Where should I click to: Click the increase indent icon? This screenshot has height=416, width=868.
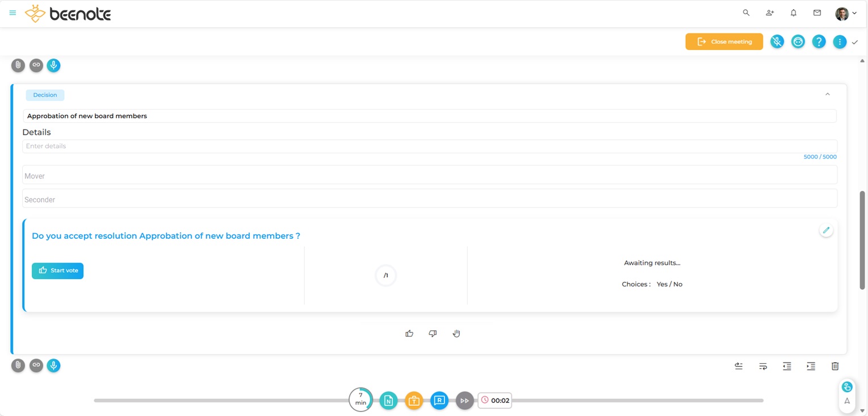[811, 367]
